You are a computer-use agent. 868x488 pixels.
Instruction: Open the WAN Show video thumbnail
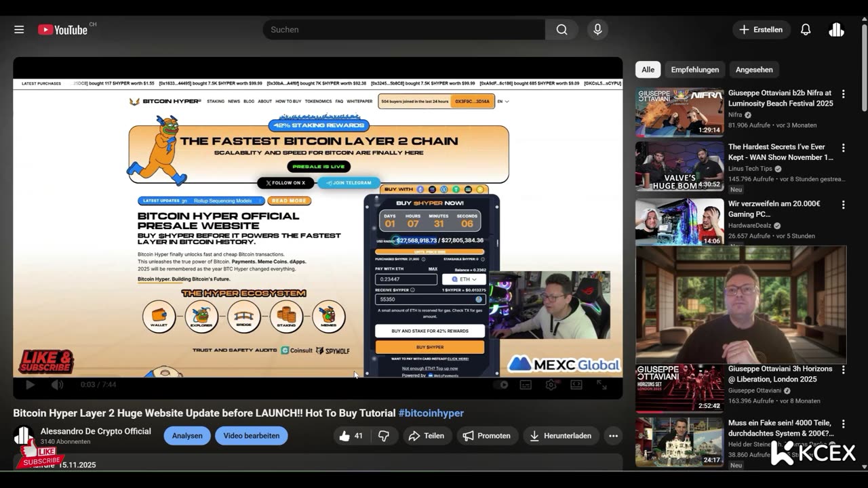[x=679, y=167]
